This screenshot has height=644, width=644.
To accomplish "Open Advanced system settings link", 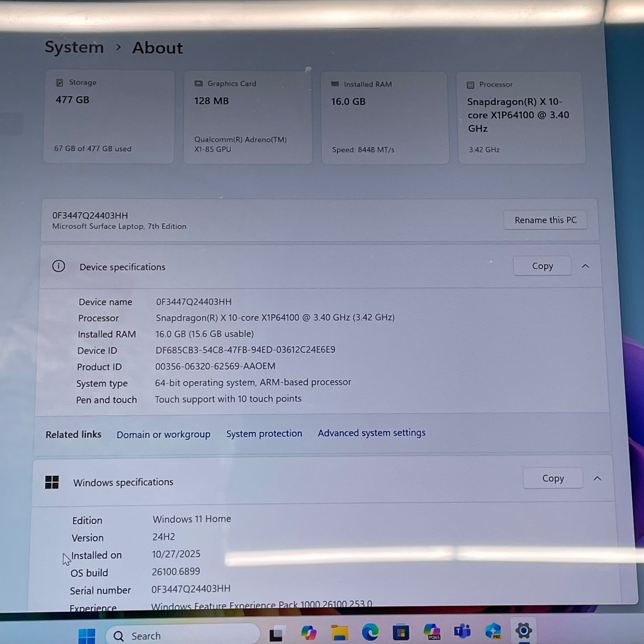I will [371, 433].
